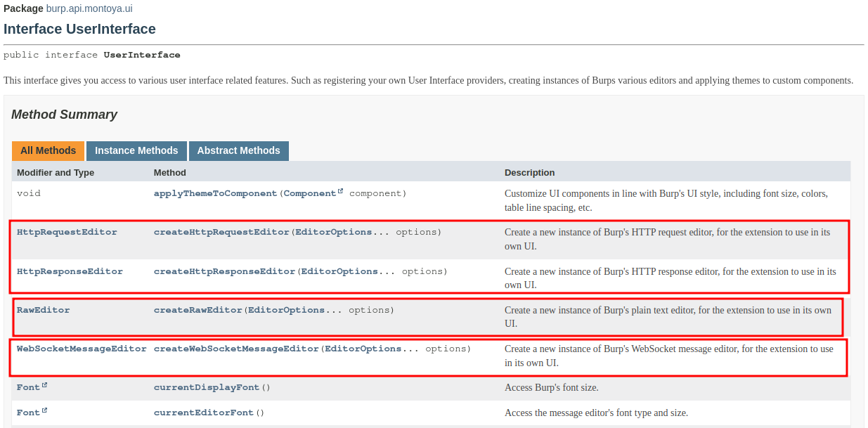Open the burp.api.montoya.ui package link
868x428 pixels.
[89, 8]
